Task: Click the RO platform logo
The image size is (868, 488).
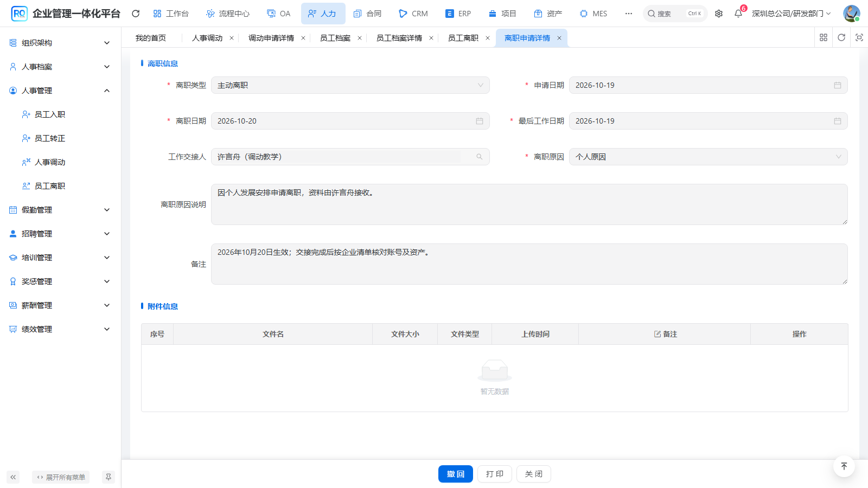Action: point(19,14)
